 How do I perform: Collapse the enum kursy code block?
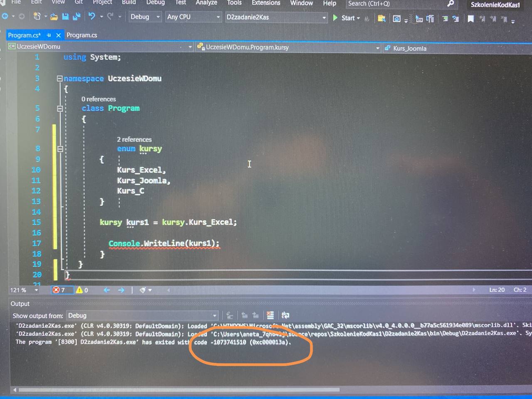click(x=60, y=149)
